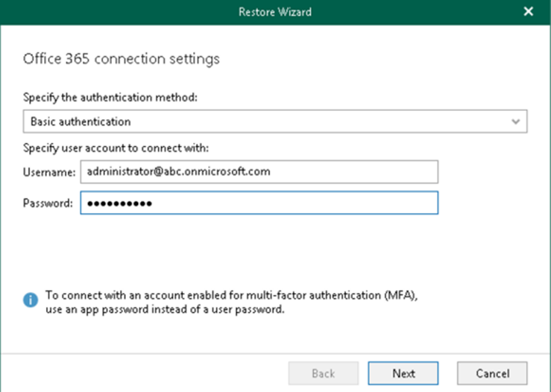551x392 pixels.
Task: Click the 'Username:' label
Action: [49, 172]
